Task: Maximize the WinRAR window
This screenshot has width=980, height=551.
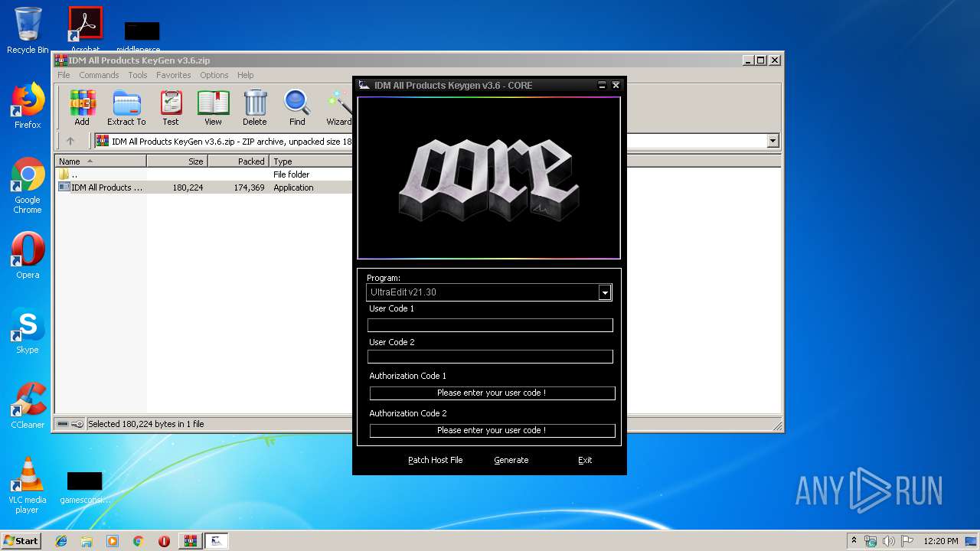Action: tap(760, 60)
